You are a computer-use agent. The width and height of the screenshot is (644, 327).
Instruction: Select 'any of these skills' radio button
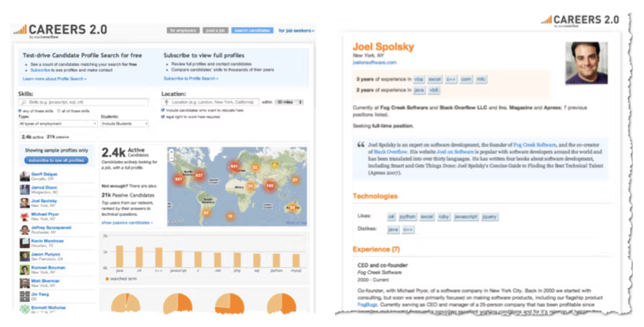coord(20,111)
